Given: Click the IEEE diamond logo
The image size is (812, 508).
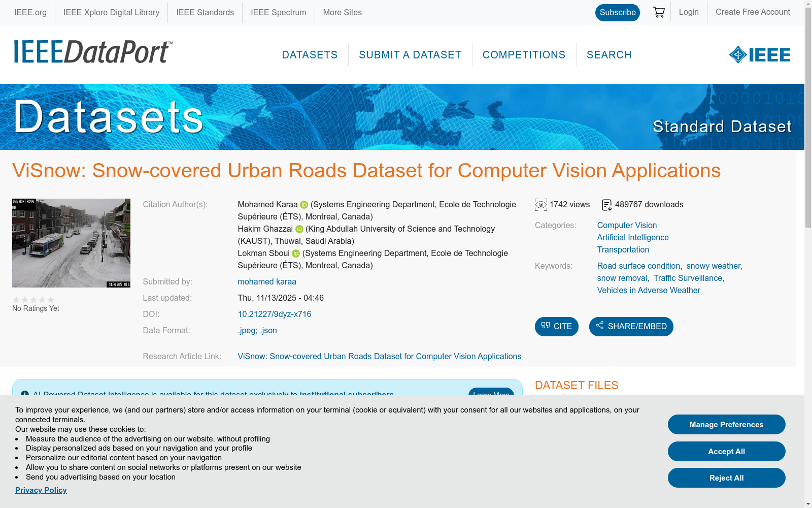Looking at the screenshot, I should tap(760, 55).
